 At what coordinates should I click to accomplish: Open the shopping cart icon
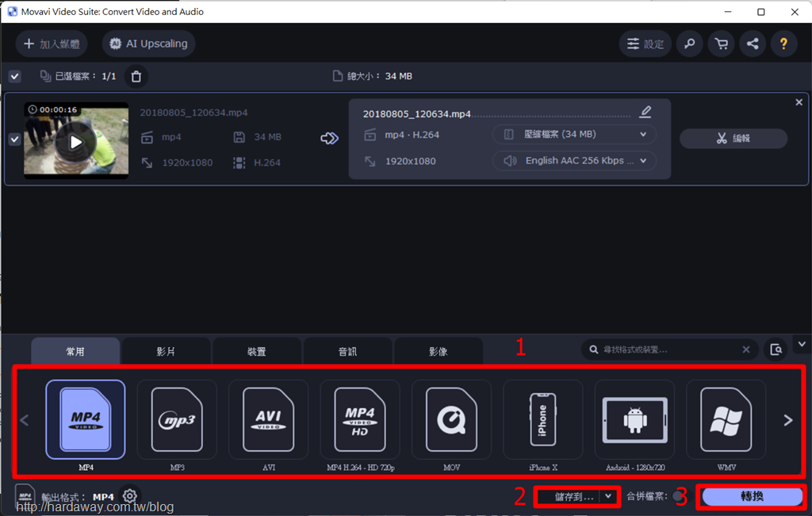pos(722,44)
